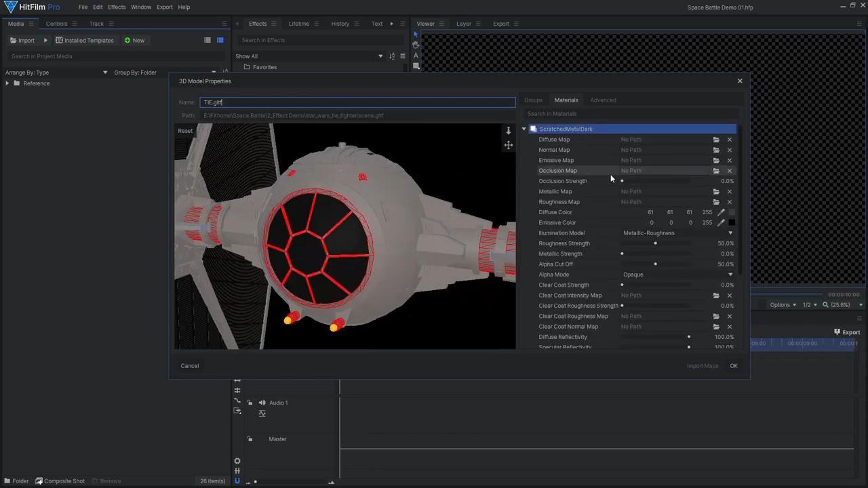The height and width of the screenshot is (488, 868).
Task: Switch to the Advanced tab
Action: coord(603,100)
